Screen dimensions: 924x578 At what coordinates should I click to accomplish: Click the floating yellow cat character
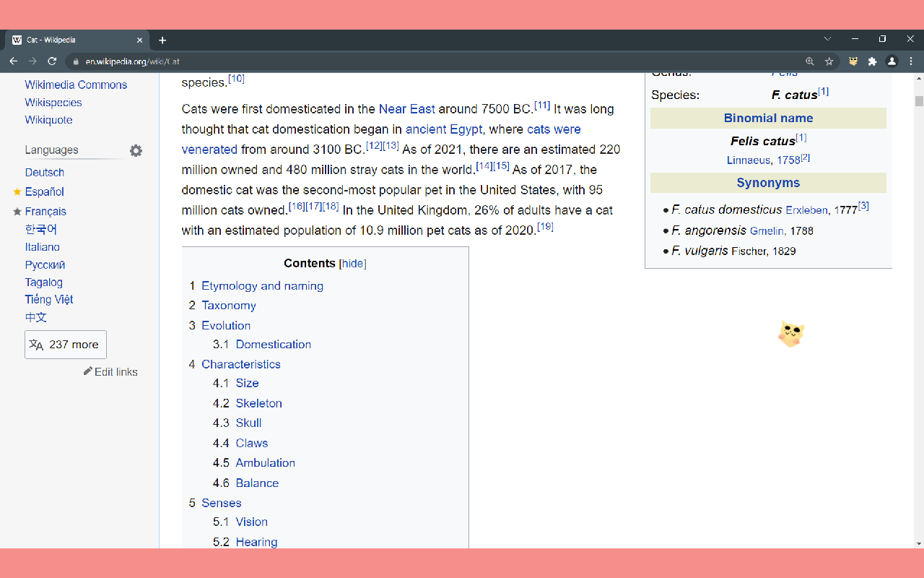point(791,334)
